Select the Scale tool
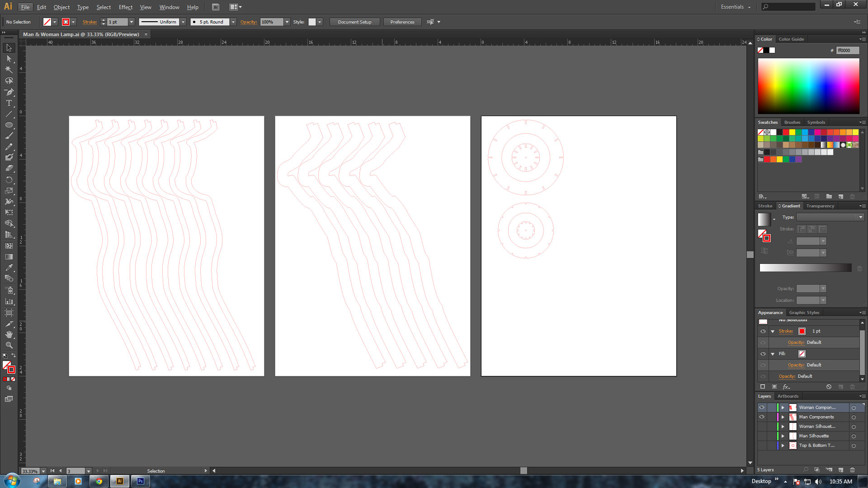 (9, 191)
